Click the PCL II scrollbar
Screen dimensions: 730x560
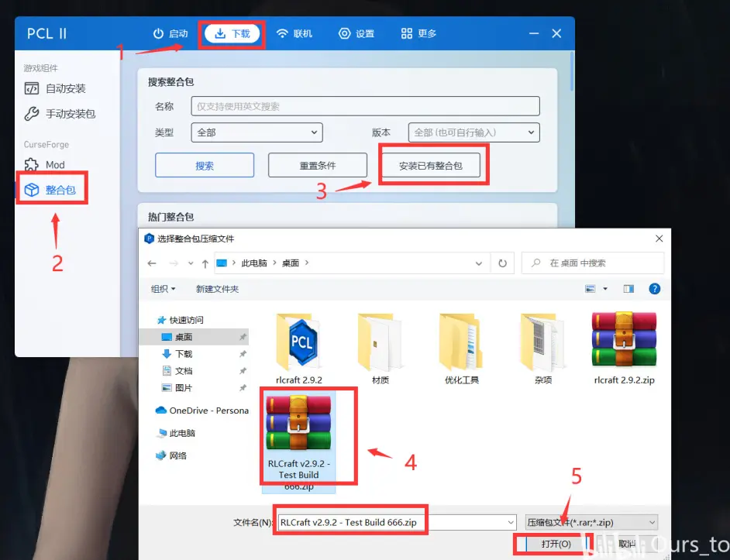coord(572,72)
